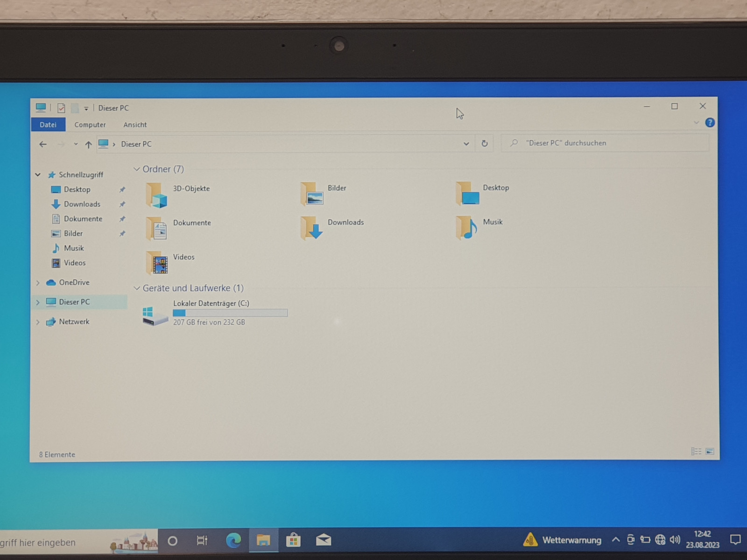Click the refresh button beside address bar
The width and height of the screenshot is (747, 560).
click(x=485, y=144)
